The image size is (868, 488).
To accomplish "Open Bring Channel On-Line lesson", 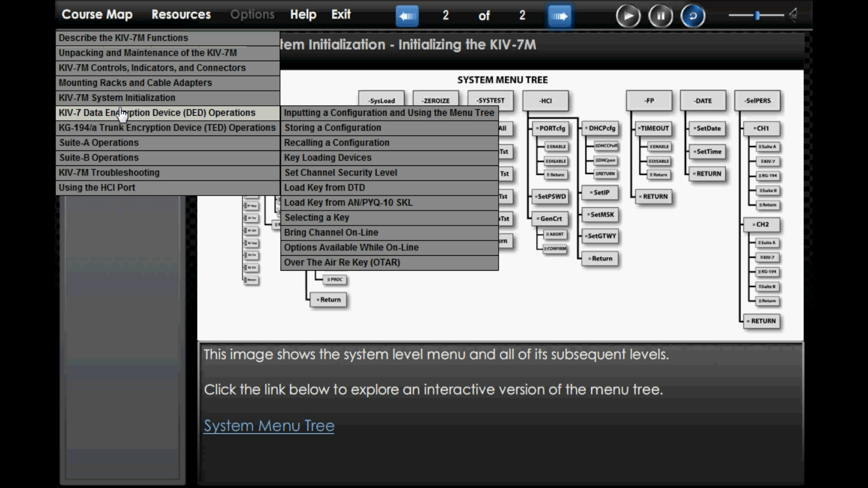I will point(389,232).
